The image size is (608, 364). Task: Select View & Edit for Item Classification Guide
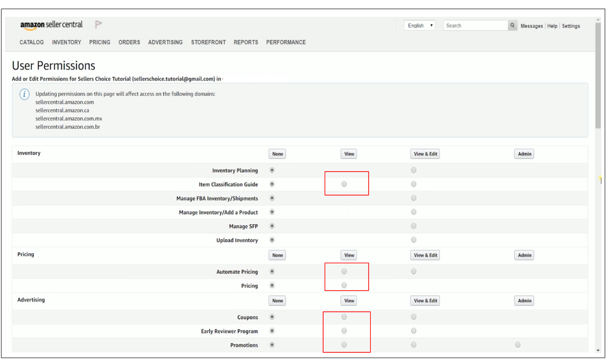pos(413,184)
